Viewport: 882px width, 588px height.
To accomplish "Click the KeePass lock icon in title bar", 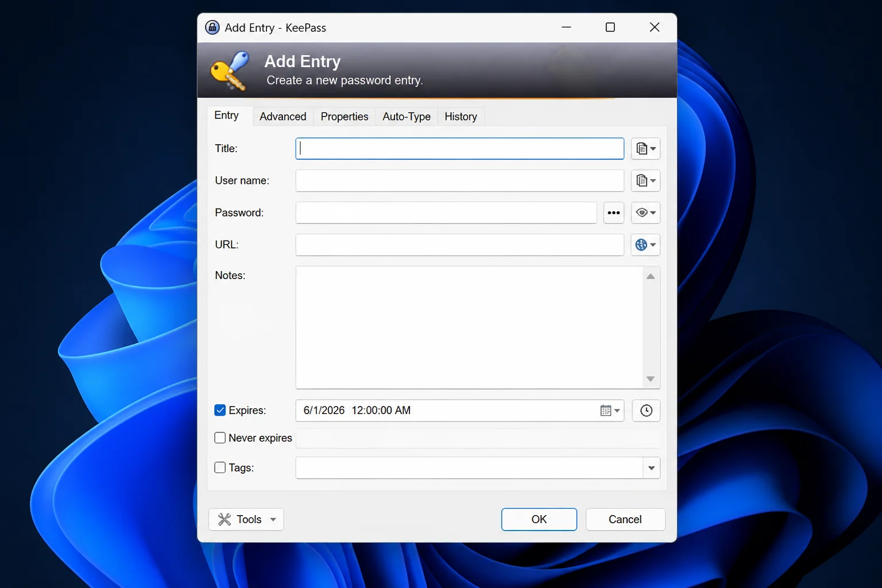I will click(x=212, y=28).
